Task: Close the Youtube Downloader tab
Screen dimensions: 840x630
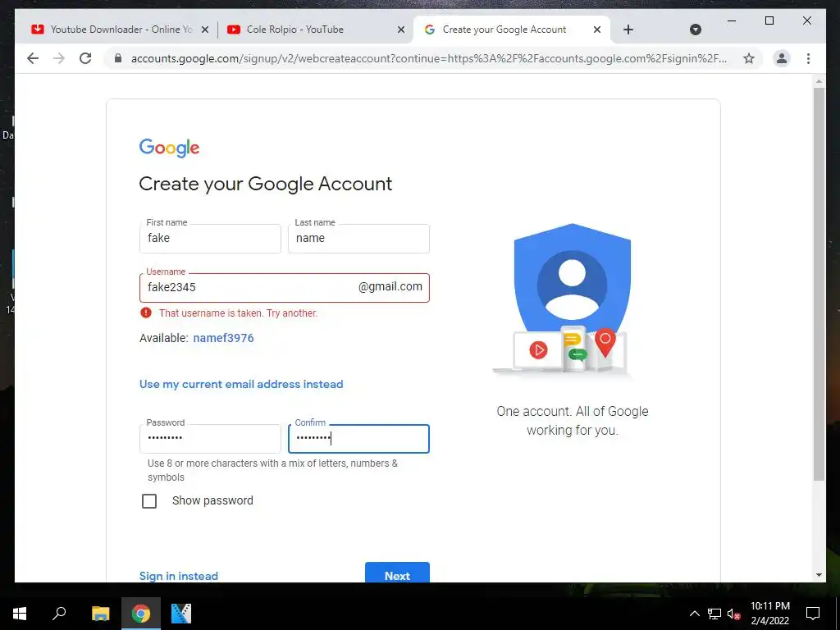Action: click(204, 30)
